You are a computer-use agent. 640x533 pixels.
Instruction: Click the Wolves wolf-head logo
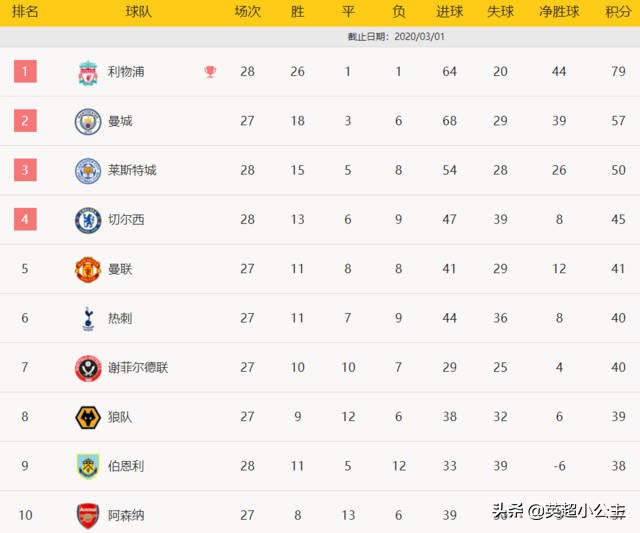(88, 418)
